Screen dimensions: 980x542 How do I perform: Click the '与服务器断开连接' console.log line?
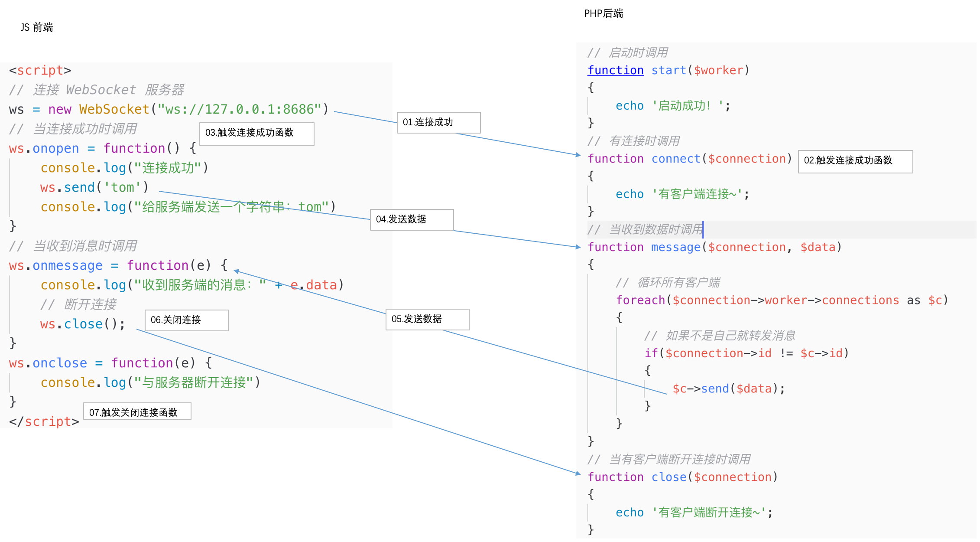pos(150,382)
